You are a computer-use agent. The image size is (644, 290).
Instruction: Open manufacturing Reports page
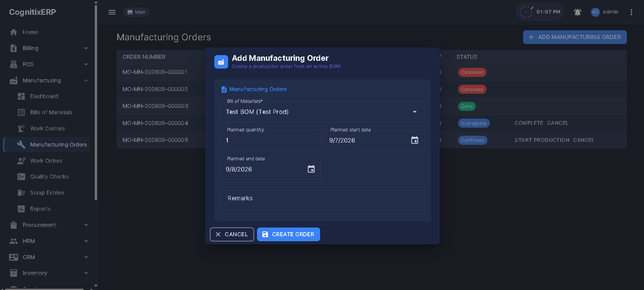click(x=40, y=209)
